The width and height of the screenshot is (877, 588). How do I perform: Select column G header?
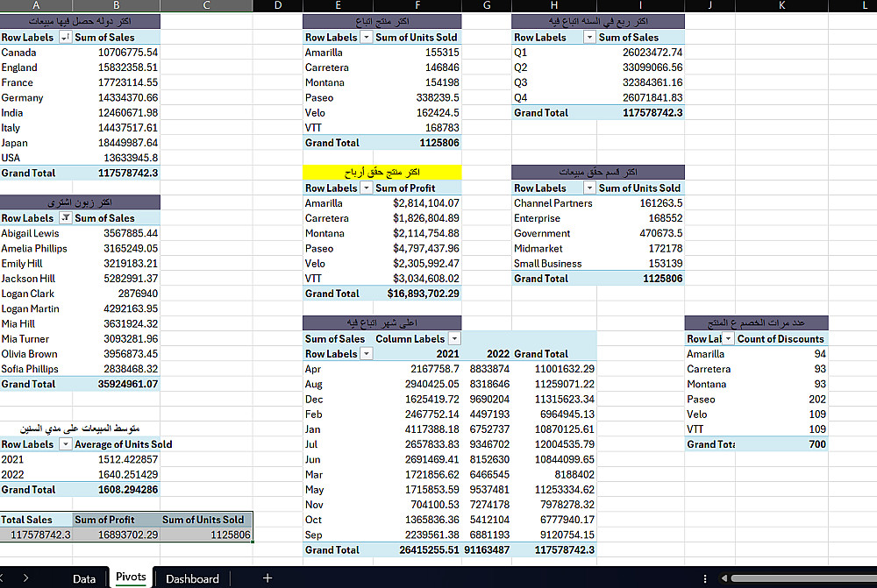(x=487, y=5)
